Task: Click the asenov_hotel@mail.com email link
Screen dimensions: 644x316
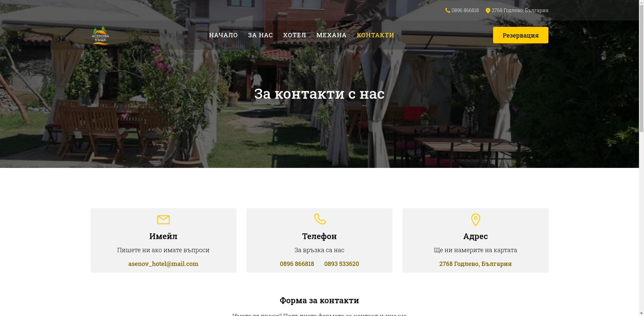Action: pos(163,264)
